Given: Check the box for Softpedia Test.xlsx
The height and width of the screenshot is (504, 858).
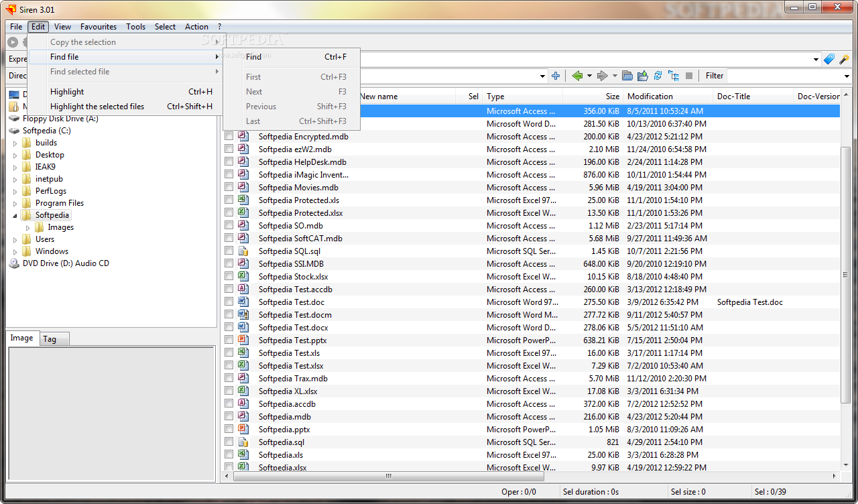Looking at the screenshot, I should tap(229, 366).
